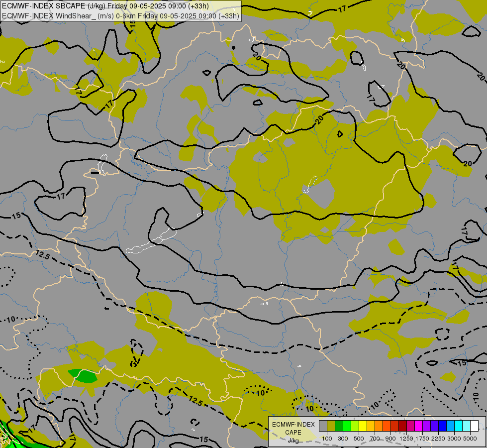Click the 2250 value on the legend scale
The height and width of the screenshot is (448, 487).
[438, 439]
